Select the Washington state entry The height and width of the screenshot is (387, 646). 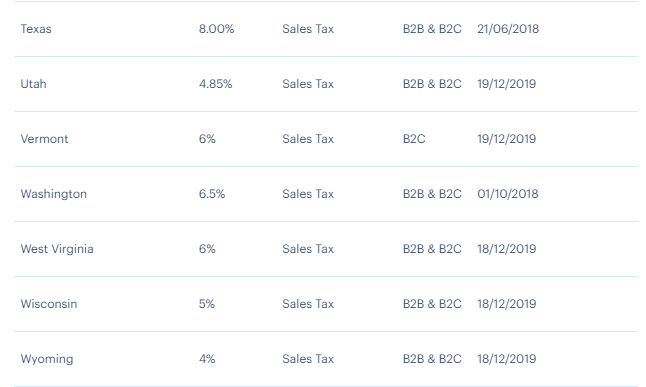tap(54, 194)
